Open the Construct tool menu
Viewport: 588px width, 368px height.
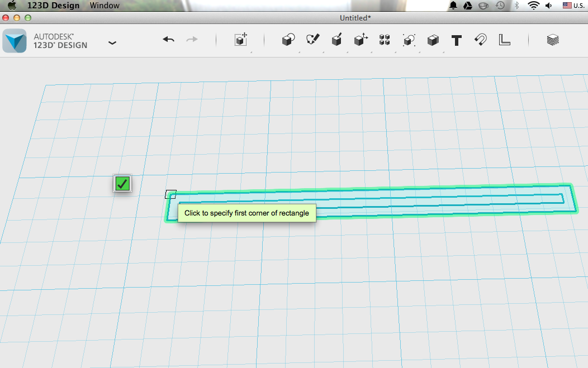coord(336,40)
